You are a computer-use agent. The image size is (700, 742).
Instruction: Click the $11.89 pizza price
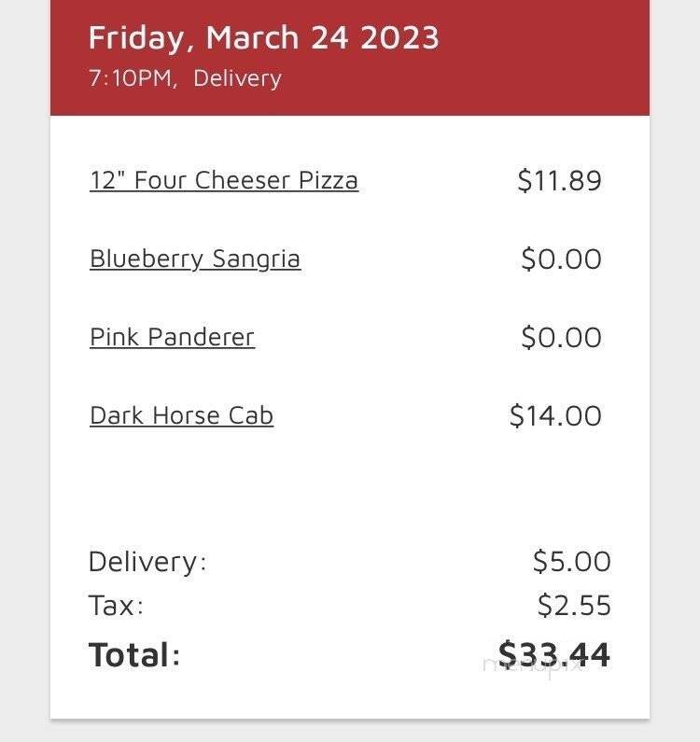pyautogui.click(x=559, y=180)
